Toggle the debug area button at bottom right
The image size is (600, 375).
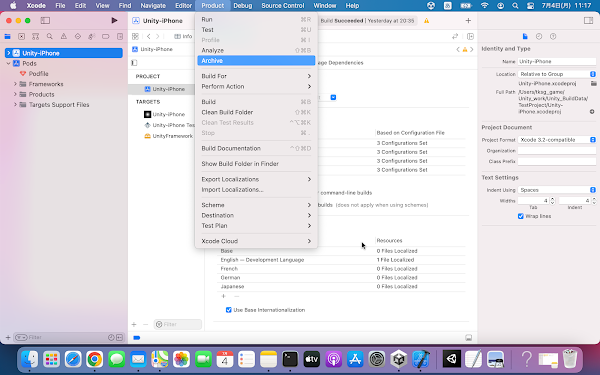pos(468,338)
